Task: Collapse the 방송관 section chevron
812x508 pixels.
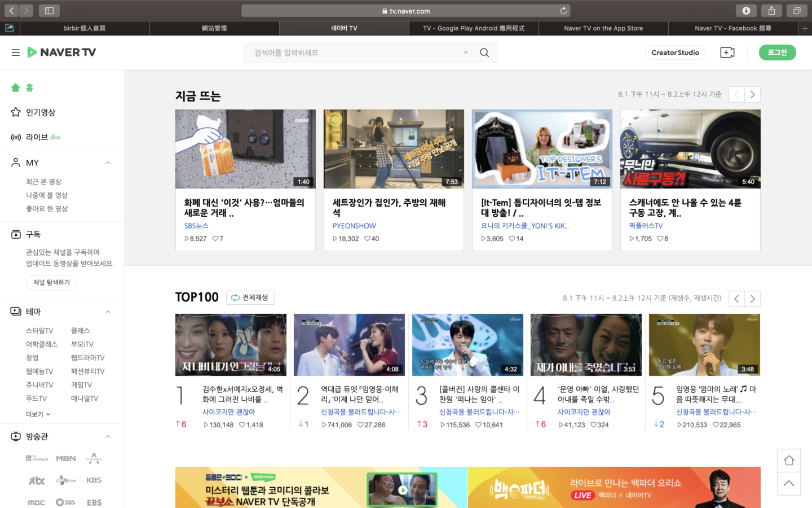Action: tap(108, 437)
